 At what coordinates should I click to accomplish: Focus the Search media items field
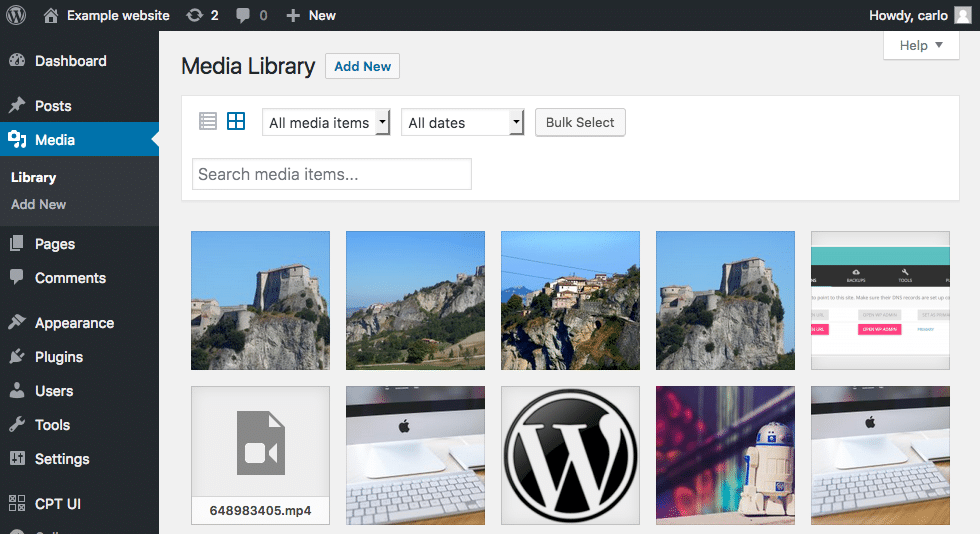pyautogui.click(x=332, y=174)
